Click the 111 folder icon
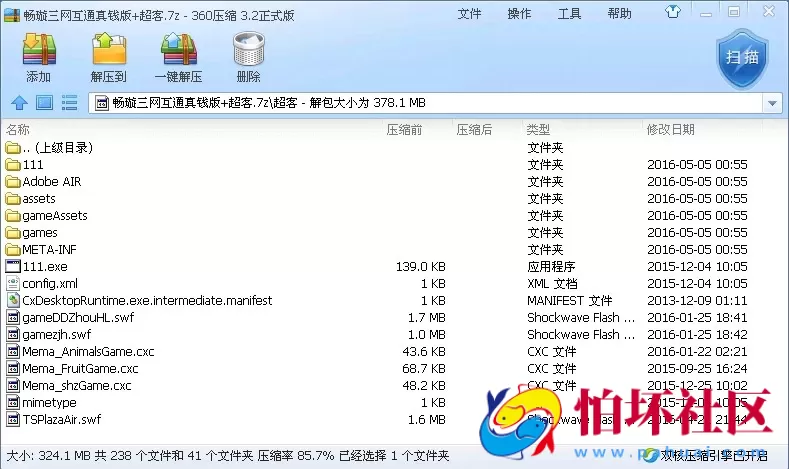Image resolution: width=789 pixels, height=469 pixels. 13,165
